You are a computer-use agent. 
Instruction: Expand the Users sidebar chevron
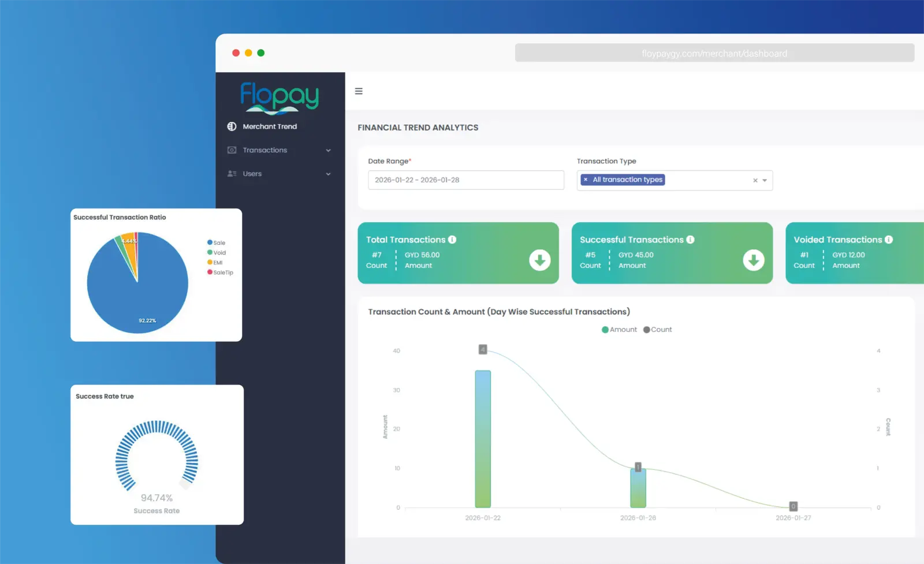(328, 174)
